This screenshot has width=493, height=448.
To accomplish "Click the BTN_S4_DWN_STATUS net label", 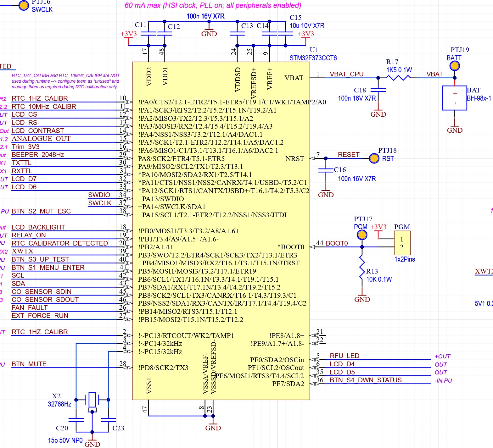I will [366, 380].
